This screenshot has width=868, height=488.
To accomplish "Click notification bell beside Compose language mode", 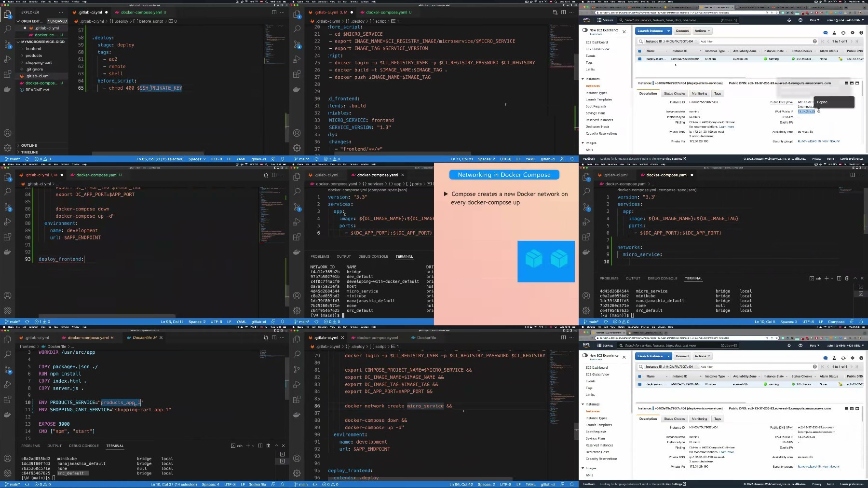I will pyautogui.click(x=861, y=321).
